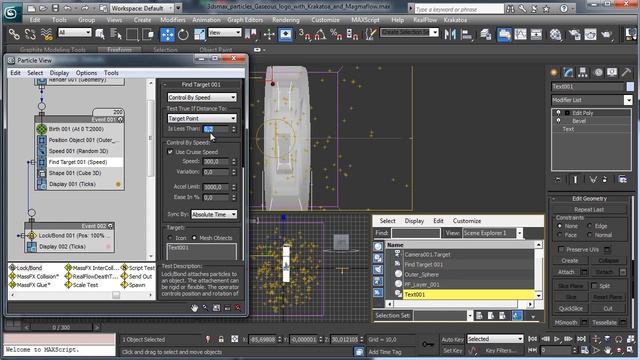The height and width of the screenshot is (360, 640).
Task: Click the Birth 001 operator icon
Action: point(42,129)
